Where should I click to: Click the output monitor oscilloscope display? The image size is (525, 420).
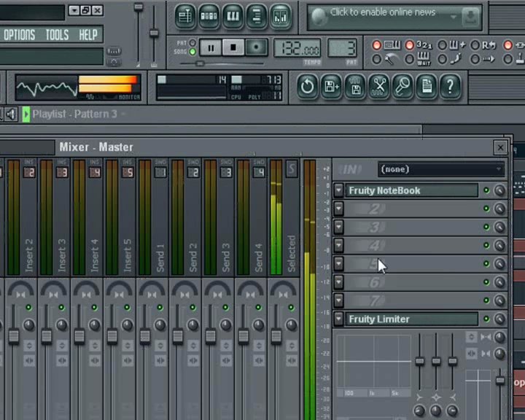click(47, 87)
